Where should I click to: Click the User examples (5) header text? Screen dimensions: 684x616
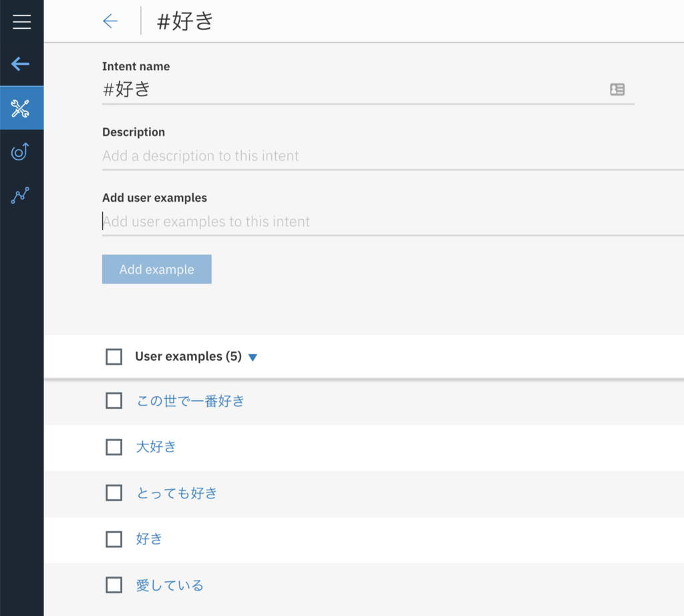click(x=188, y=356)
